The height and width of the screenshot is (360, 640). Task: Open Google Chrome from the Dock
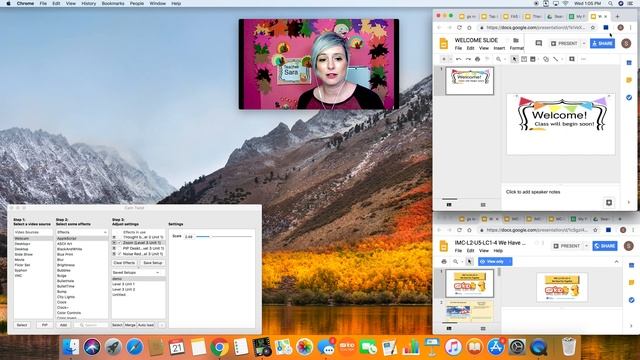pos(219,347)
